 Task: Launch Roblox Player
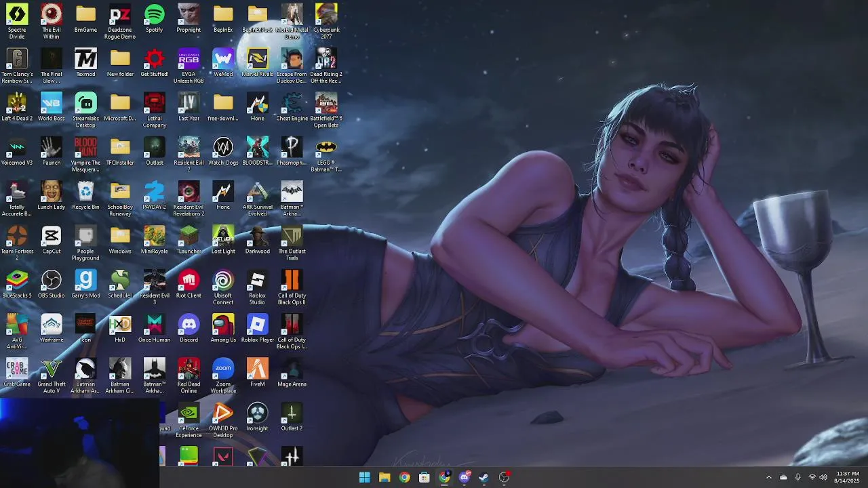tap(258, 328)
